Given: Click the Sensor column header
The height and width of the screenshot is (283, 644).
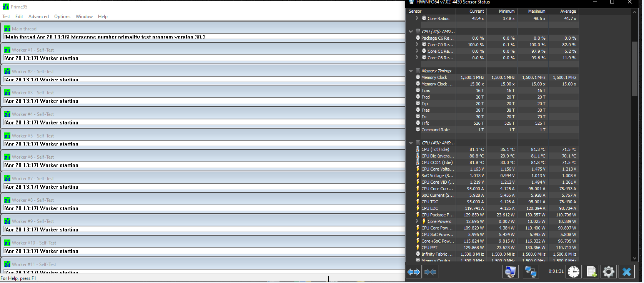Looking at the screenshot, I should (431, 11).
